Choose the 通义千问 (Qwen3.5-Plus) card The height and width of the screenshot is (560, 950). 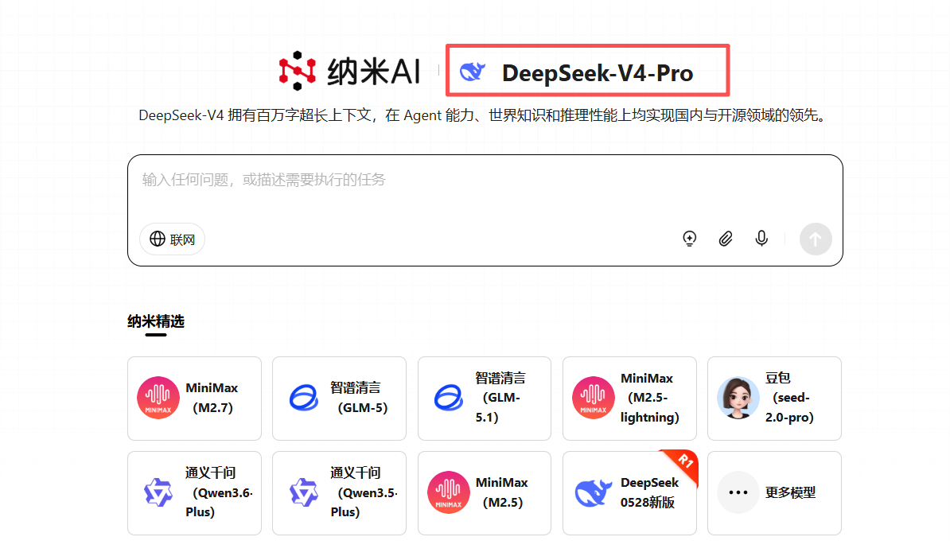click(339, 493)
